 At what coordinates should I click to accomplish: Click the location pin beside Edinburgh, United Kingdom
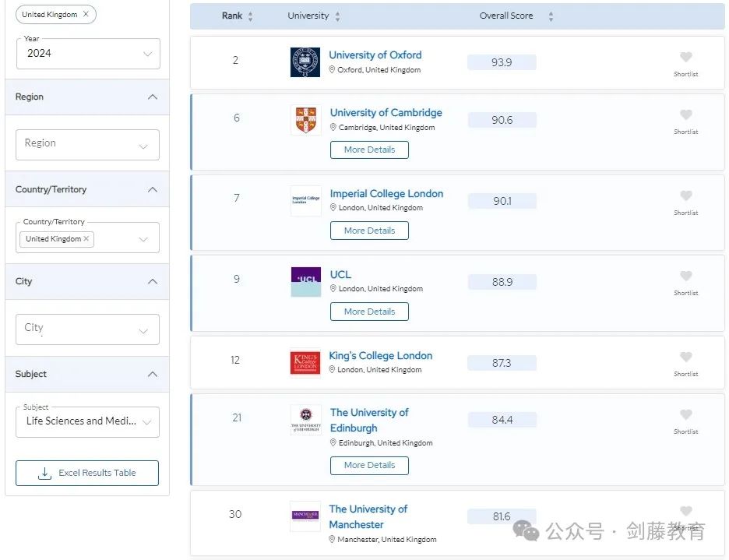333,442
